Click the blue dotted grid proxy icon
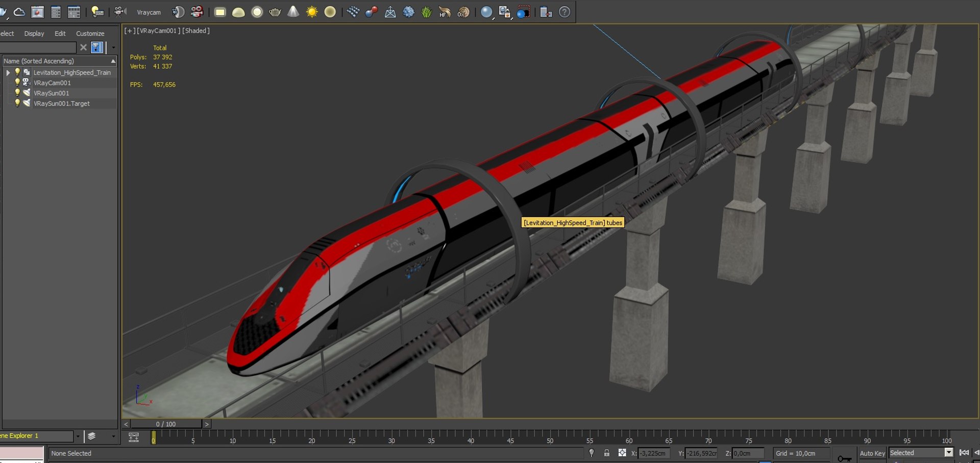The width and height of the screenshot is (980, 463). click(353, 12)
